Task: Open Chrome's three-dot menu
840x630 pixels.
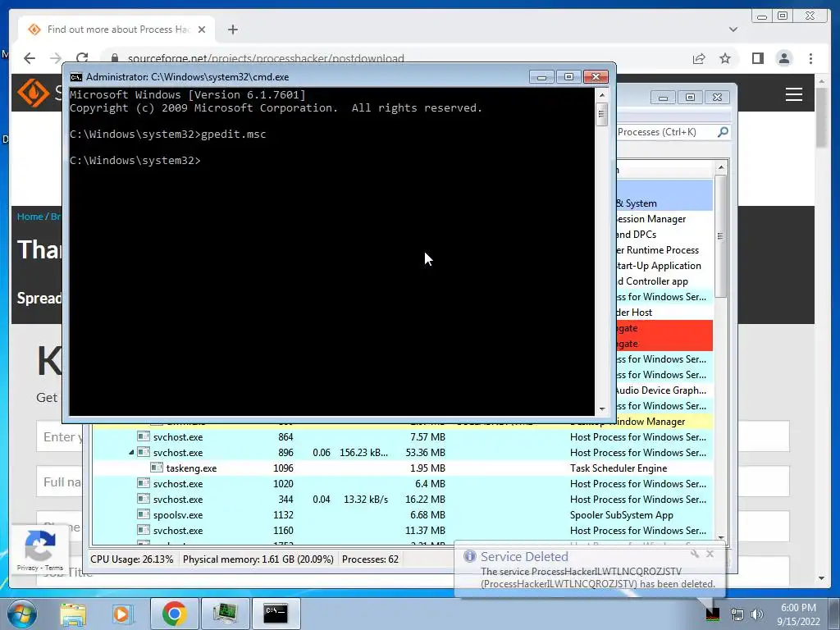Action: tap(810, 58)
